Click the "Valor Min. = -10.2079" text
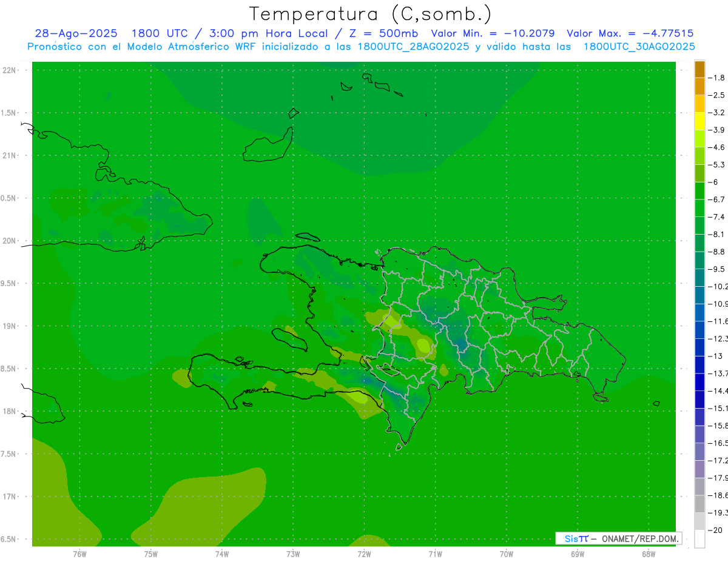The width and height of the screenshot is (728, 562). click(x=493, y=34)
